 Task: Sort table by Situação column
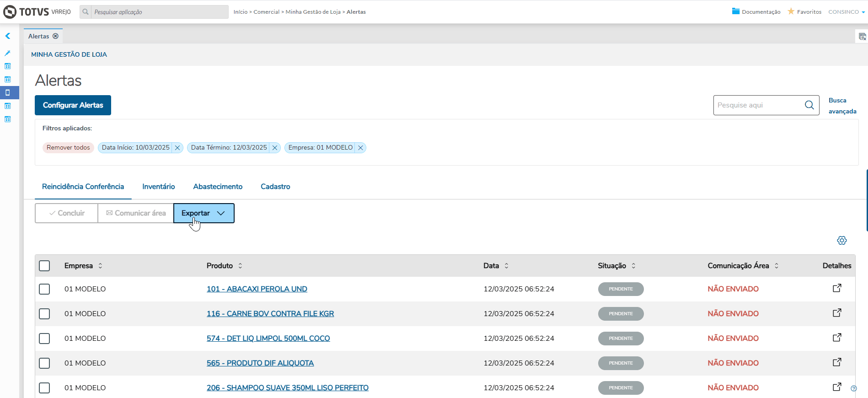[633, 266]
